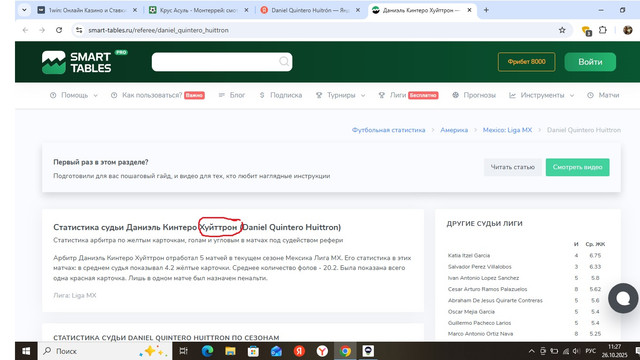Viewport: 640px width, 360px height.
Task: Open referee Katia Itzel Garcia
Action: coord(469,256)
